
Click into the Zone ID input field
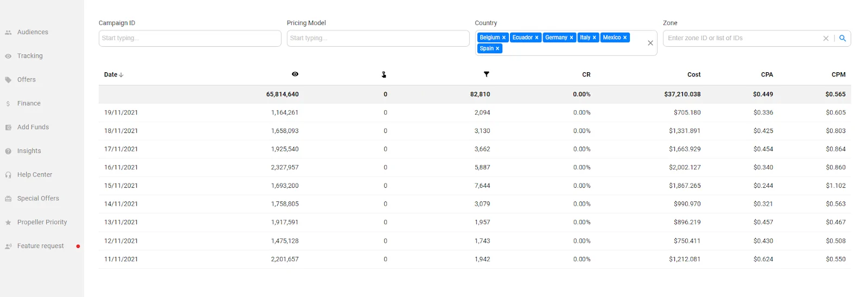(x=741, y=39)
